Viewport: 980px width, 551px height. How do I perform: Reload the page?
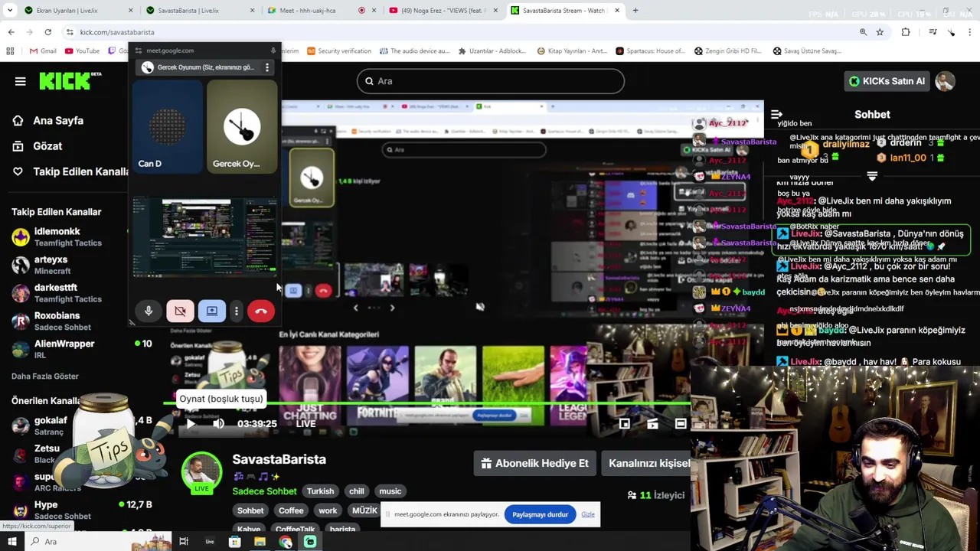[47, 32]
